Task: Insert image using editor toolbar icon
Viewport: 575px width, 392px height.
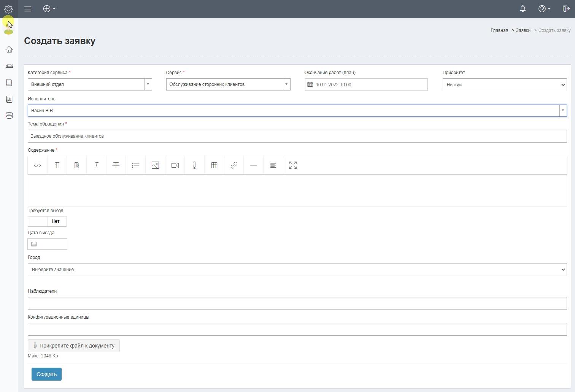Action: coord(155,165)
